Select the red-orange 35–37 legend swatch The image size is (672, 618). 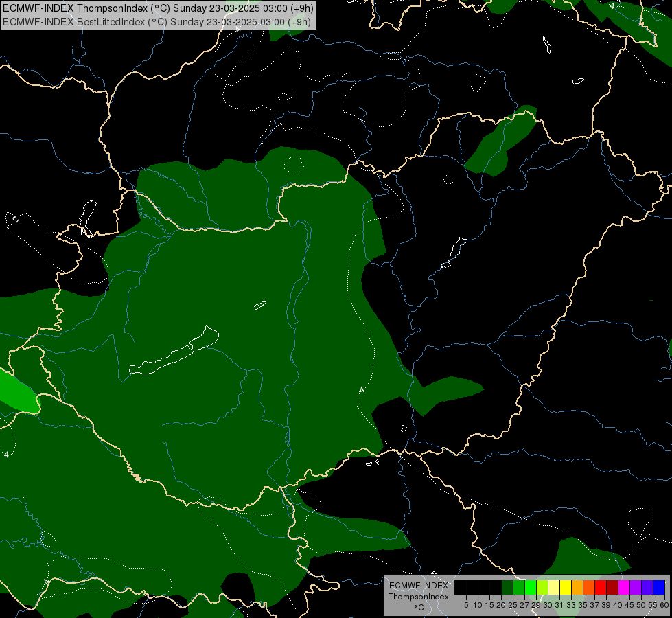pyautogui.click(x=589, y=587)
